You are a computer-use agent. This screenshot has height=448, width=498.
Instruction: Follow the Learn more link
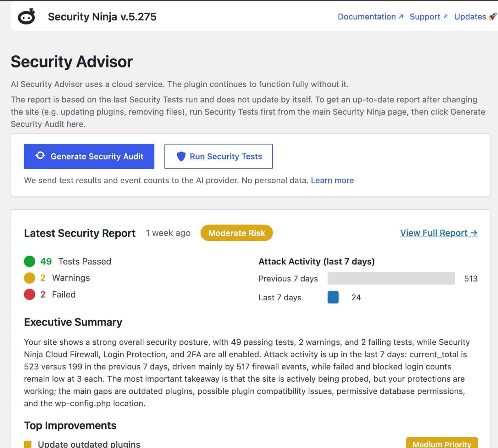[332, 180]
